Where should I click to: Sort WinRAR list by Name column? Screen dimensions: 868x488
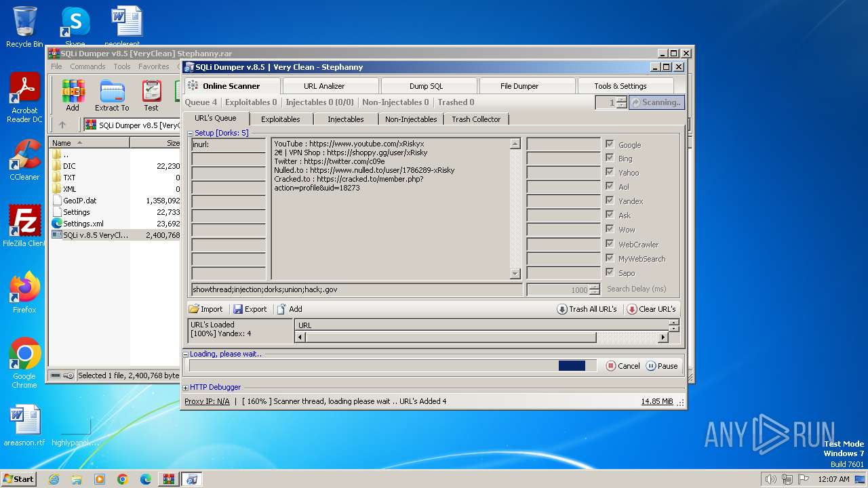point(90,143)
